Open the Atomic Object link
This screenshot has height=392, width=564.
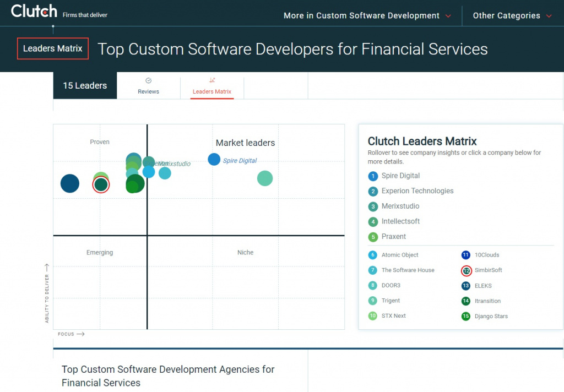pos(400,255)
